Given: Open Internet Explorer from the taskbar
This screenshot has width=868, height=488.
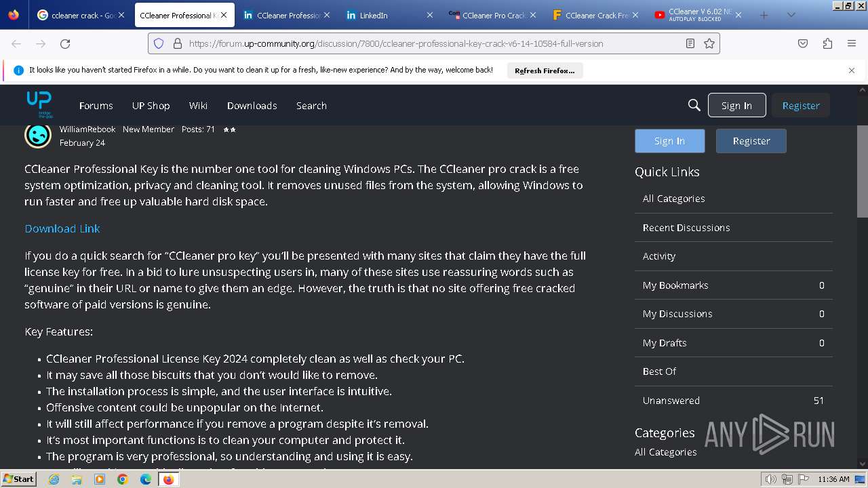Looking at the screenshot, I should coord(54,479).
